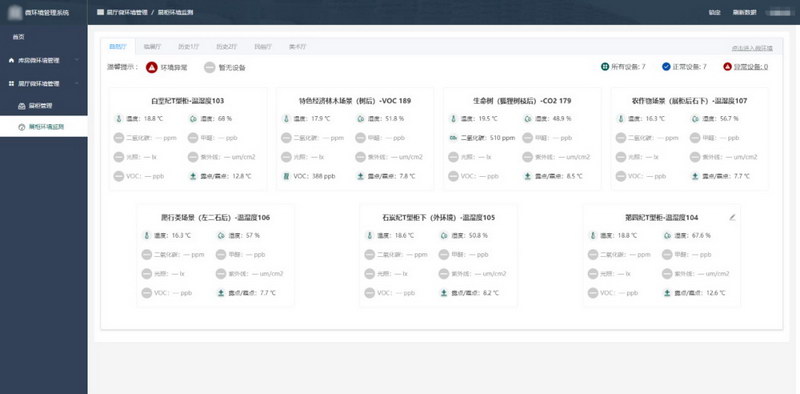Click the 刷新数据 button in the header

(744, 12)
